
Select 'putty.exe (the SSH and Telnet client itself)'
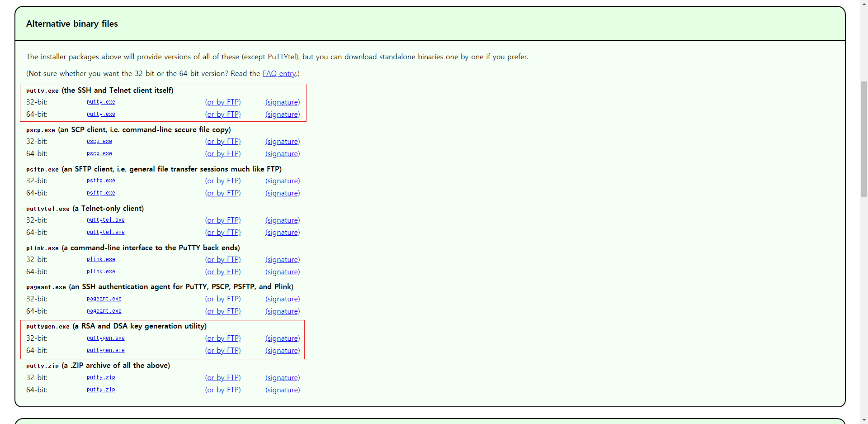100,90
